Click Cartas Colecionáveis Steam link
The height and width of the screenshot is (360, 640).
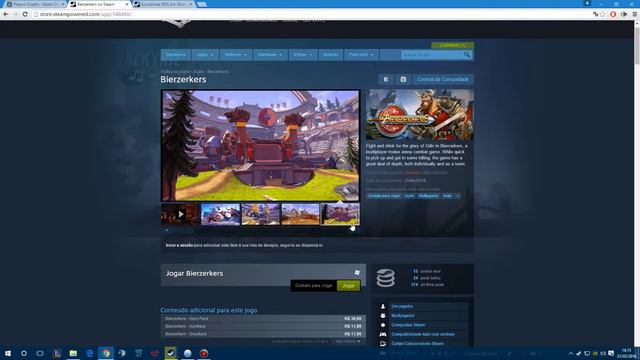[418, 344]
